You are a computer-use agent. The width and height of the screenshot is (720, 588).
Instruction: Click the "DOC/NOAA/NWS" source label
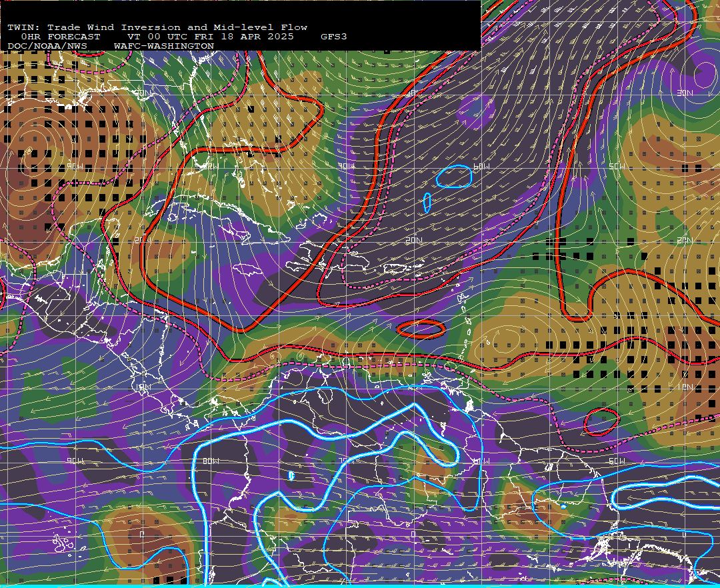tap(47, 47)
